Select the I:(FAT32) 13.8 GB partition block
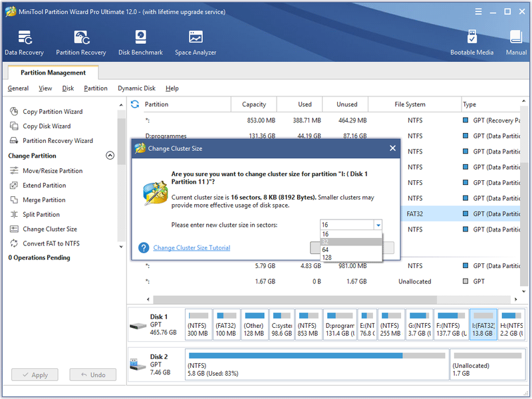 (483, 325)
